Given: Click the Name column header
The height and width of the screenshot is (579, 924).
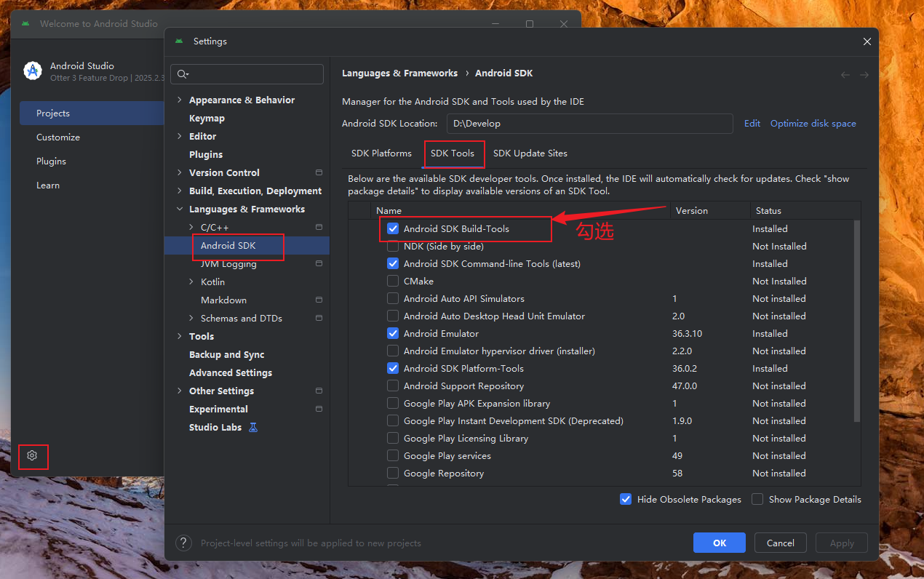Looking at the screenshot, I should pyautogui.click(x=521, y=210).
